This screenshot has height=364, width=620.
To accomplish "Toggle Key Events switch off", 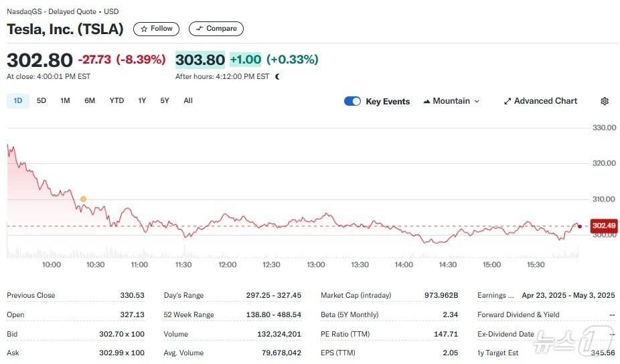I will click(352, 101).
